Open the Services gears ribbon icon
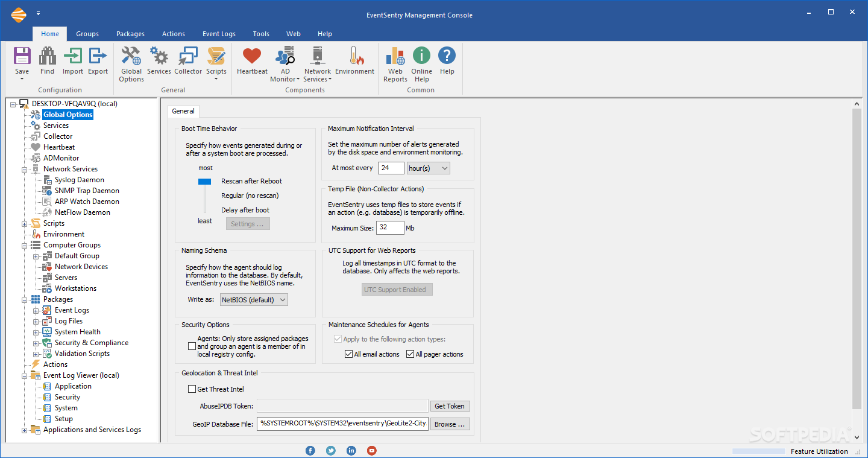Image resolution: width=868 pixels, height=458 pixels. 159,57
